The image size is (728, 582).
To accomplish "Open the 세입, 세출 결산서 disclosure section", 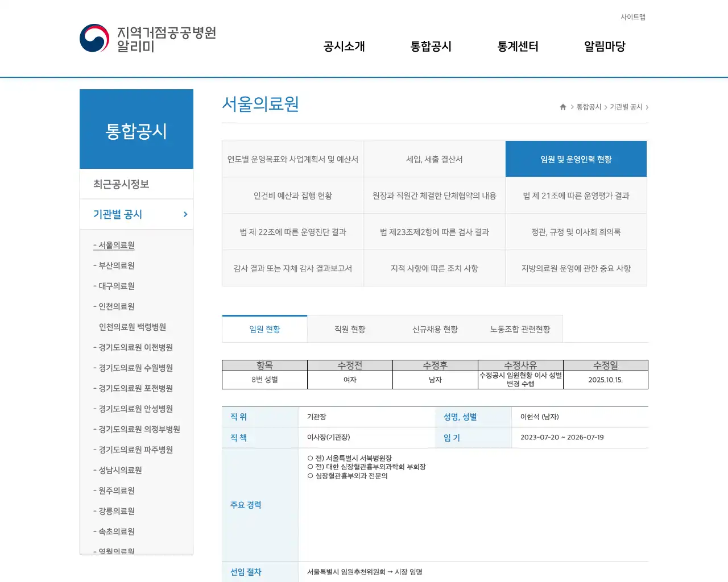I will (x=435, y=159).
